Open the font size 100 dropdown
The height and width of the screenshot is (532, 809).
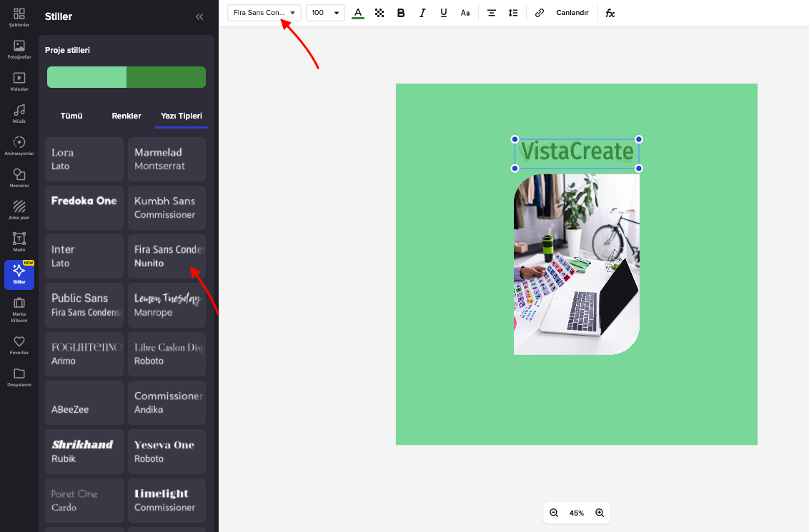[325, 13]
